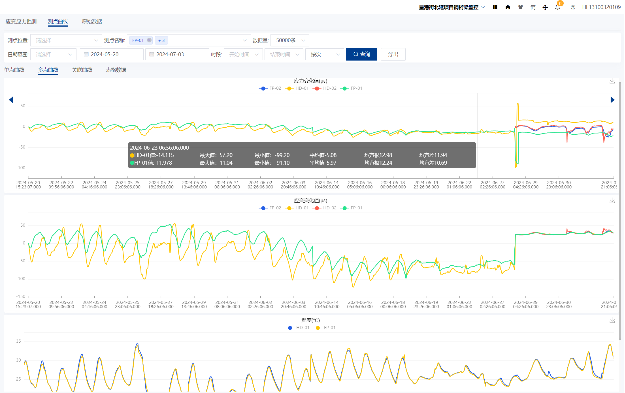
Task: Click the user avatar icon in the header
Action: click(x=573, y=7)
